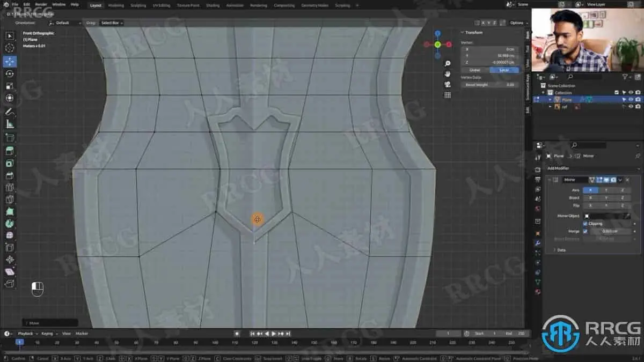Uncheck the Clipping option in the Mirror modifier
Screen dimensions: 644x362
pos(585,224)
